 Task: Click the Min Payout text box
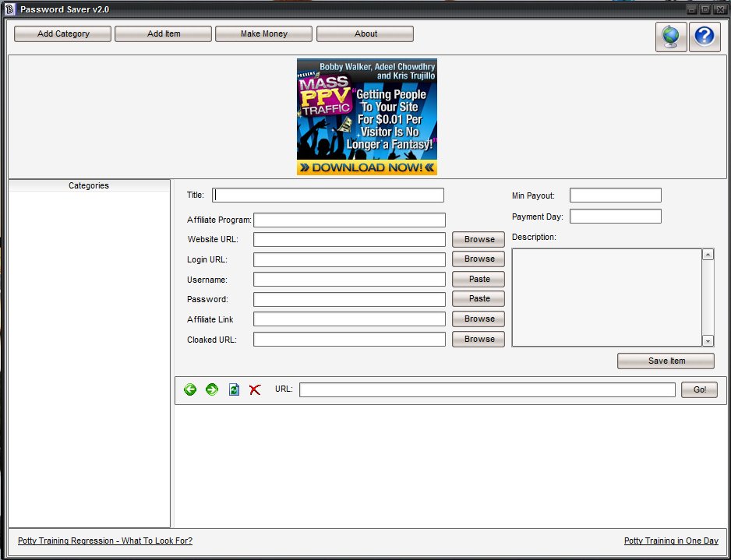[x=616, y=195]
